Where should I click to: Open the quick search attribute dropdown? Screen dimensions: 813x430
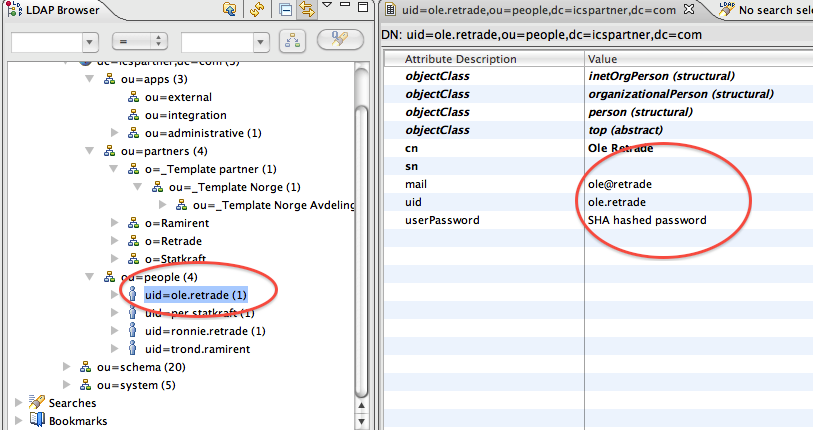[x=90, y=42]
